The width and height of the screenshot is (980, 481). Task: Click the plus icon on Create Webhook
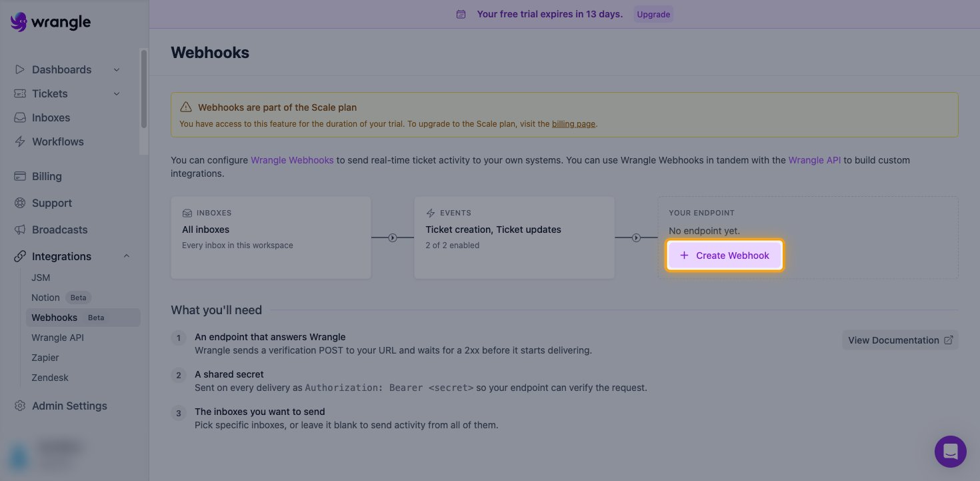(684, 256)
